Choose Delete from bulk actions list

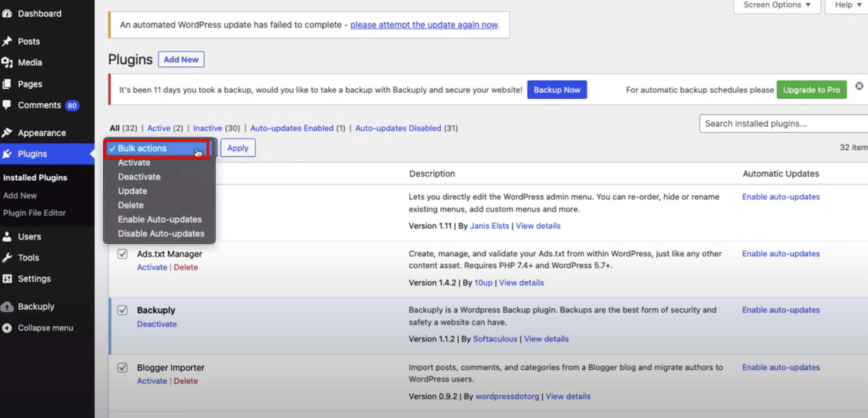[131, 205]
